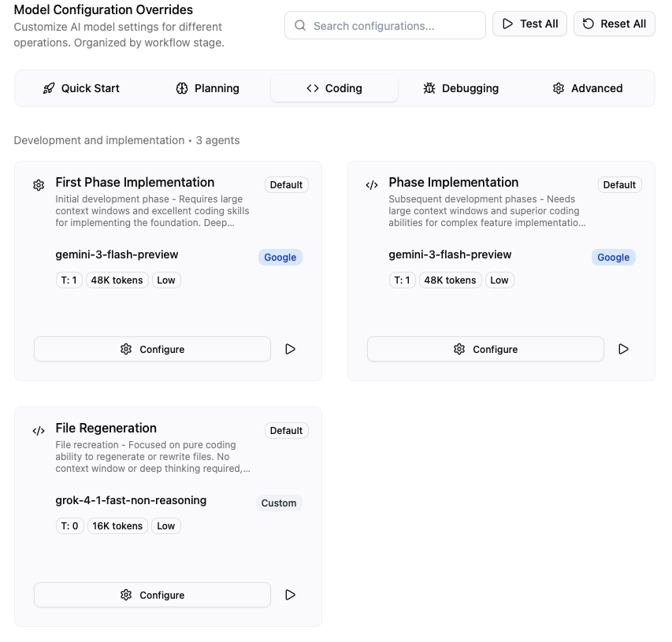Screen dimensions: 672x642
Task: Click the Google provider badge on First Phase card
Action: pyautogui.click(x=280, y=258)
